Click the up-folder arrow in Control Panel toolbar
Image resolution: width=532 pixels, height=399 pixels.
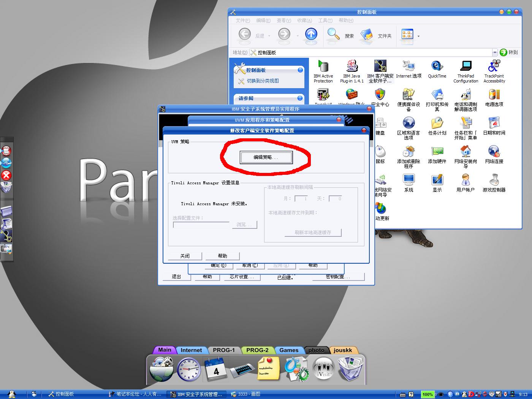[311, 35]
